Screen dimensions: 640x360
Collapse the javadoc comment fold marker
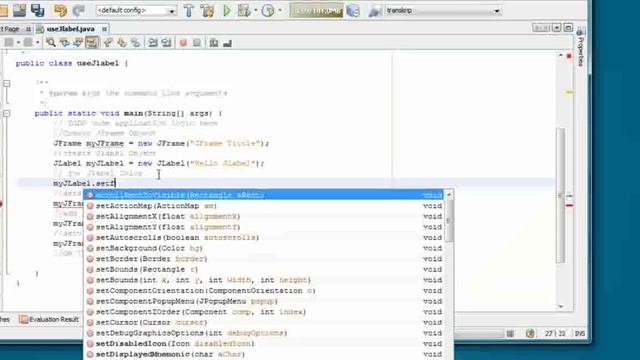7,83
